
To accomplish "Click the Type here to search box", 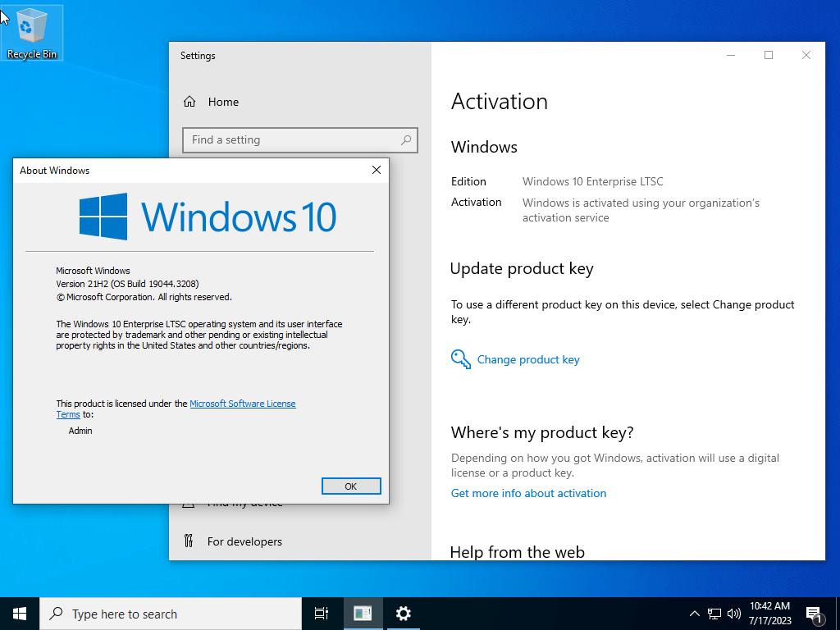I will [x=171, y=614].
